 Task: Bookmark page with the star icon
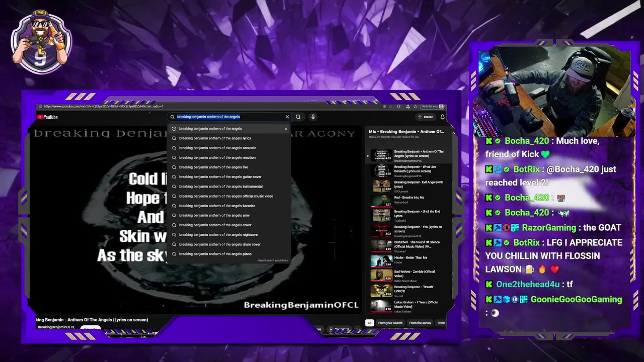tap(390, 107)
